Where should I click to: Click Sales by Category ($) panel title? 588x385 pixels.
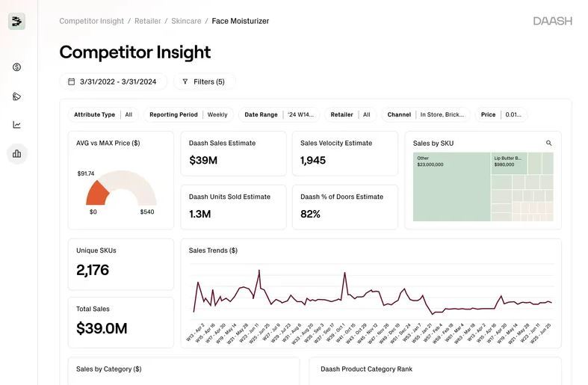pyautogui.click(x=109, y=369)
